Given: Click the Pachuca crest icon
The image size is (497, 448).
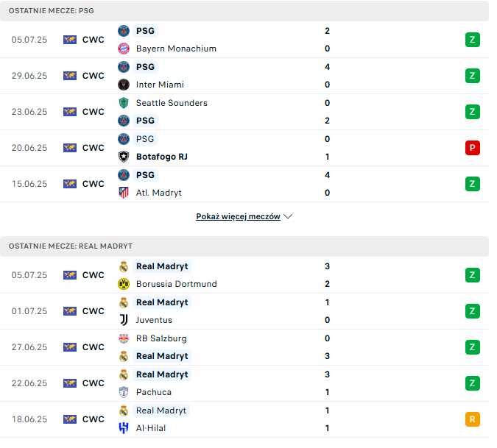Looking at the screenshot, I should pyautogui.click(x=124, y=392).
